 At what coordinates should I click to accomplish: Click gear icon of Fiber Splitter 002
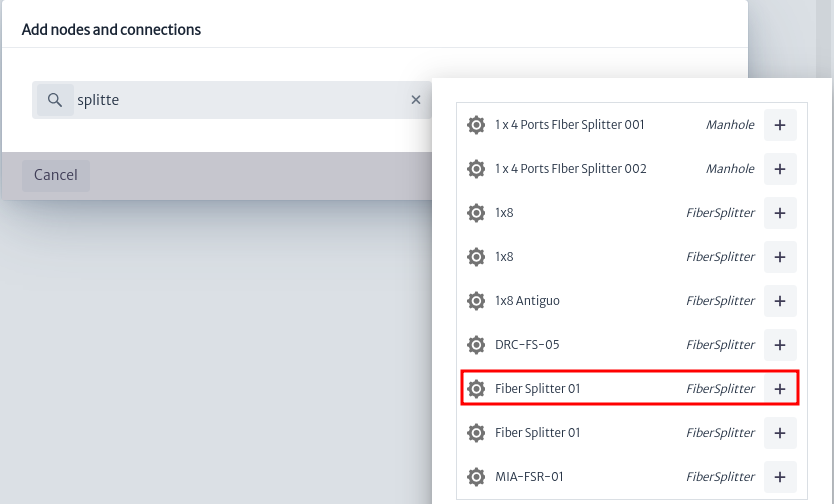pyautogui.click(x=476, y=169)
